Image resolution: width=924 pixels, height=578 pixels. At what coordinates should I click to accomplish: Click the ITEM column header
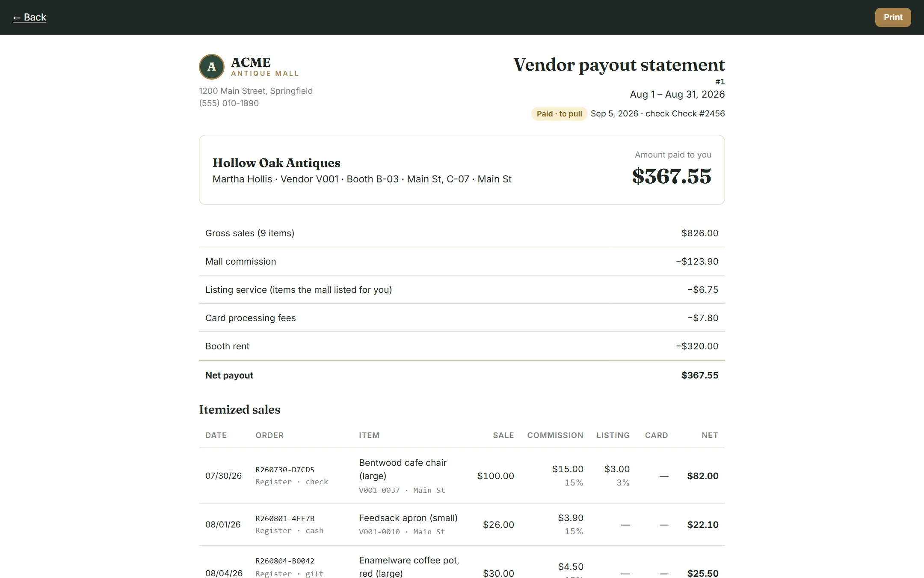(369, 435)
